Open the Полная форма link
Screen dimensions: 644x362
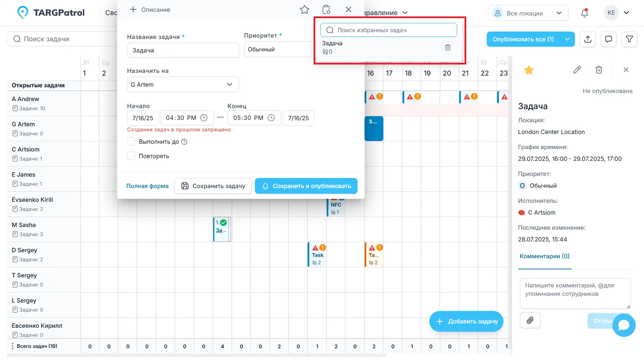click(x=147, y=186)
